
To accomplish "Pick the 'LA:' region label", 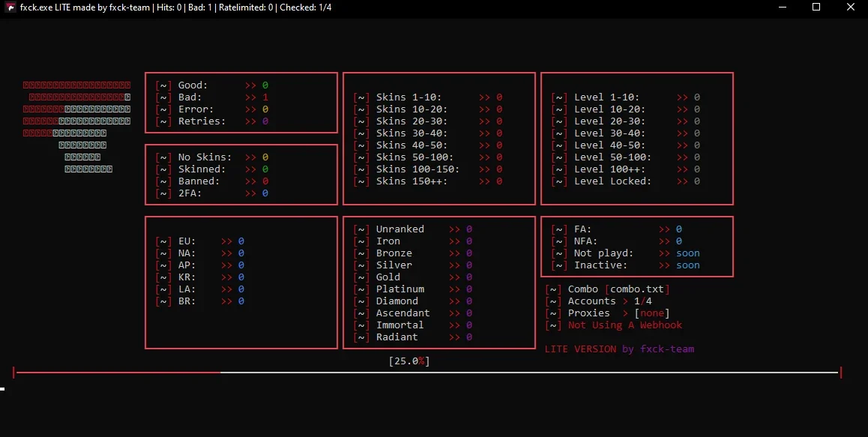I will [x=187, y=289].
